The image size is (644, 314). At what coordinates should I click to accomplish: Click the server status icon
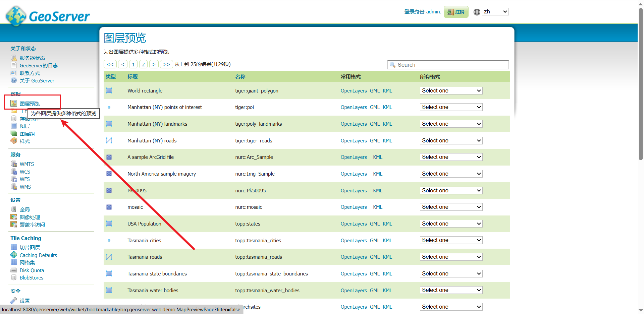14,58
